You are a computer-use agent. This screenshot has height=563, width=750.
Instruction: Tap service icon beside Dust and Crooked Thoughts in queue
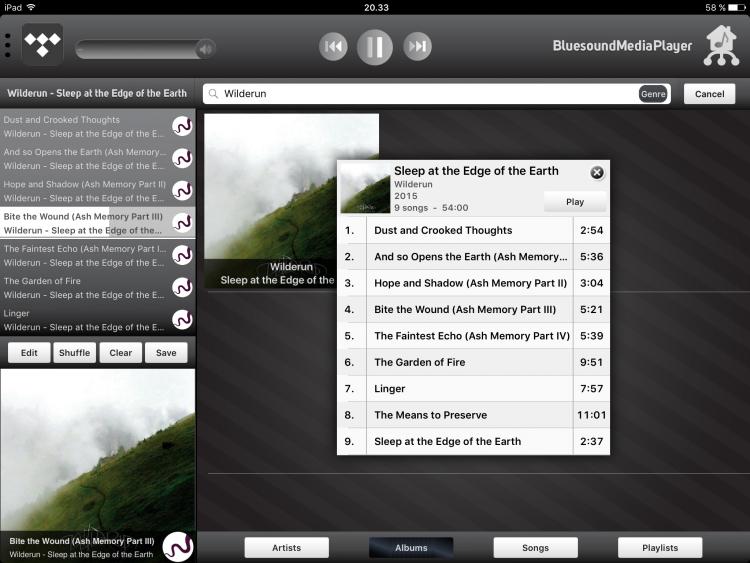182,126
